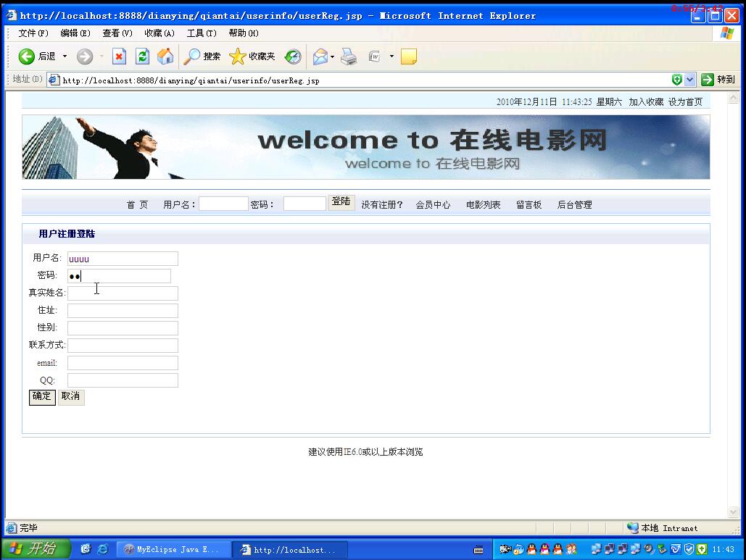Click the page icon in the address bar
This screenshot has width=746, height=560.
click(x=54, y=80)
